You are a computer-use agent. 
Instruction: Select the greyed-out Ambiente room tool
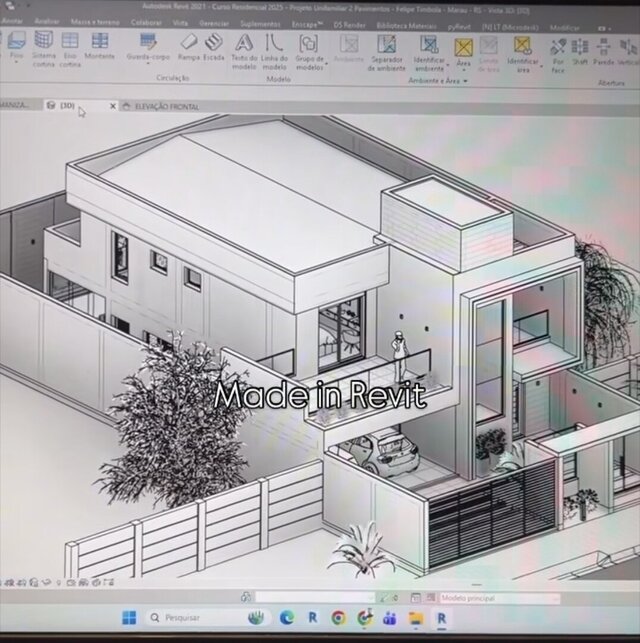point(349,48)
